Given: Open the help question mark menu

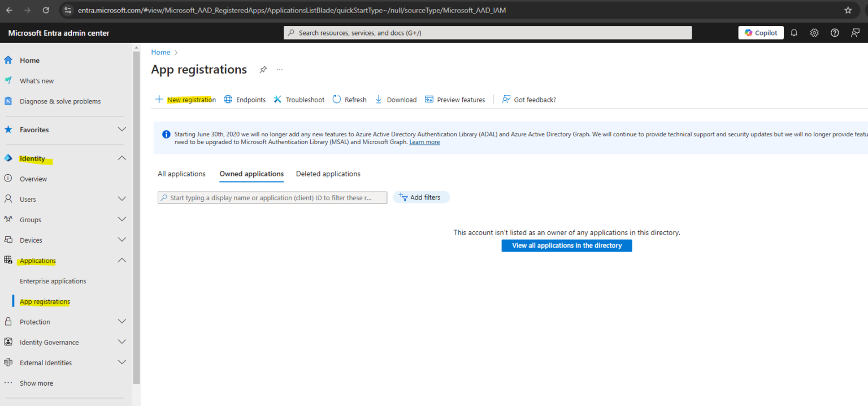Looking at the screenshot, I should click(835, 32).
